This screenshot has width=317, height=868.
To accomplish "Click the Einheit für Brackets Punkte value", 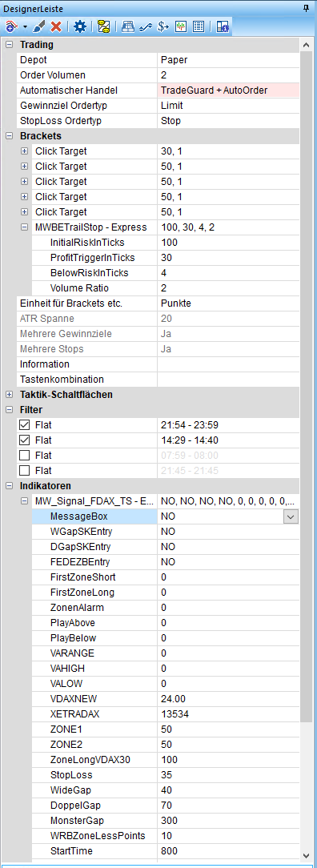I will click(228, 303).
